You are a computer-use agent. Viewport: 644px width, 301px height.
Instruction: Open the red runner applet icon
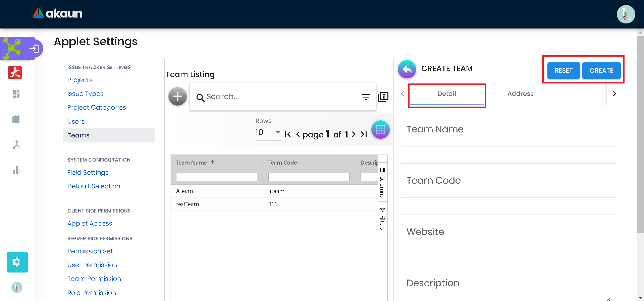pos(15,72)
